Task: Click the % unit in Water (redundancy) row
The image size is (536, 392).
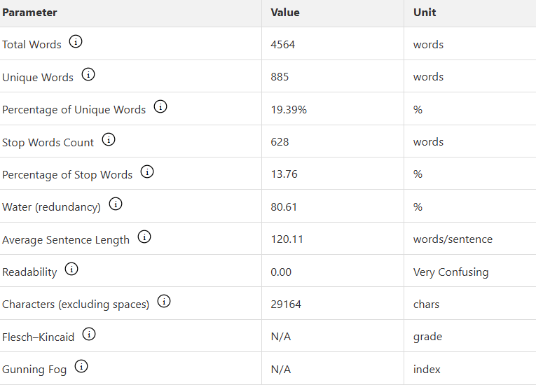Action: (x=418, y=207)
